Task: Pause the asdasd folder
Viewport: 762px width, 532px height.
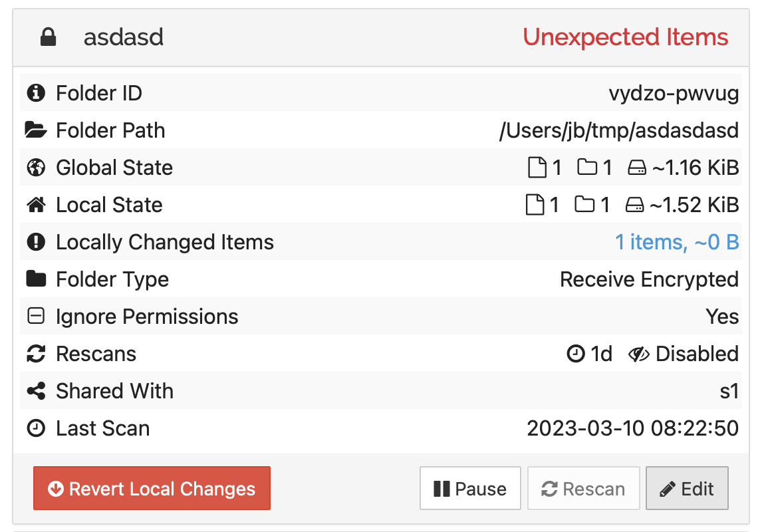Action: [469, 489]
